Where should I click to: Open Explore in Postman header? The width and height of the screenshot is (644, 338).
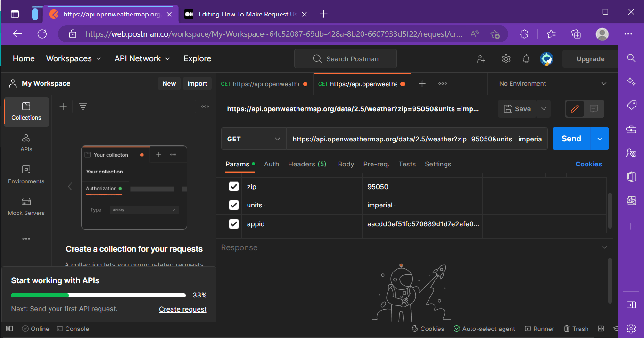(197, 58)
